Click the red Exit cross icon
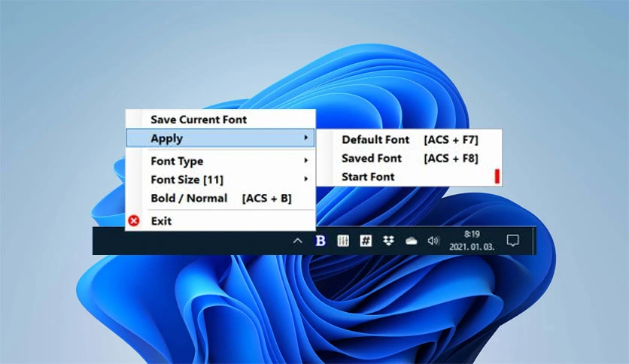The height and width of the screenshot is (364, 629). 134,220
